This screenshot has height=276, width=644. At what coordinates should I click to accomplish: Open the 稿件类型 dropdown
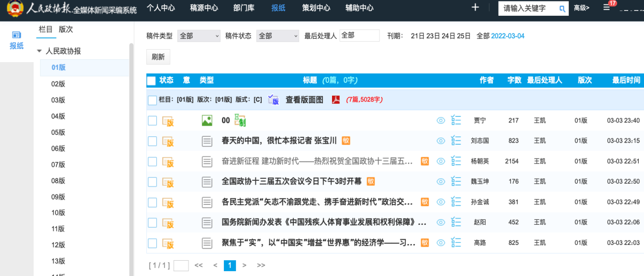coord(199,36)
